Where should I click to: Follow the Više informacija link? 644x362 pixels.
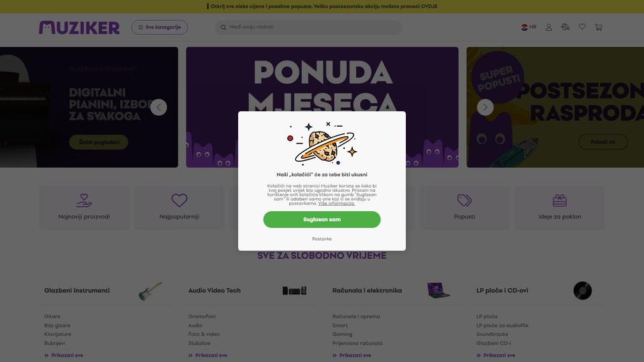coord(336,204)
